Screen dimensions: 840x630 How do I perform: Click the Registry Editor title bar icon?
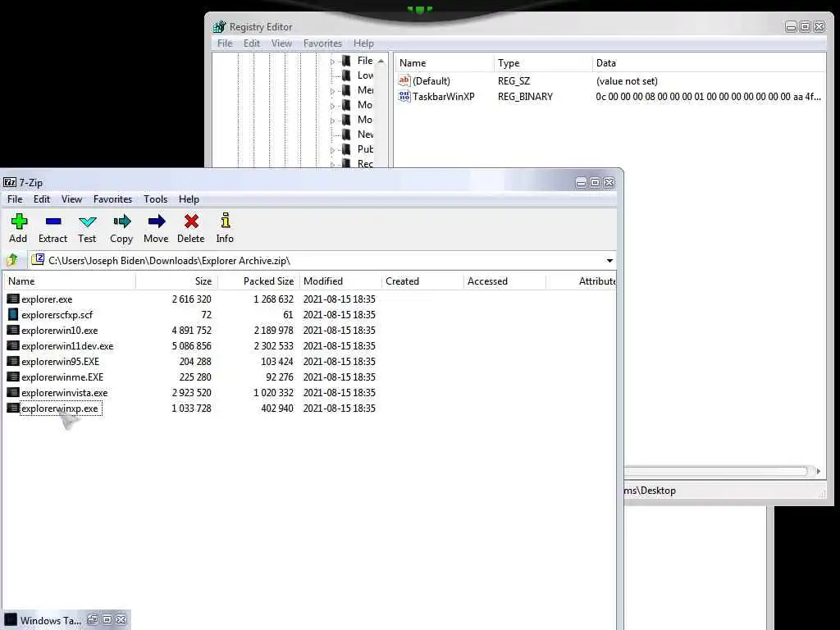[x=219, y=27]
